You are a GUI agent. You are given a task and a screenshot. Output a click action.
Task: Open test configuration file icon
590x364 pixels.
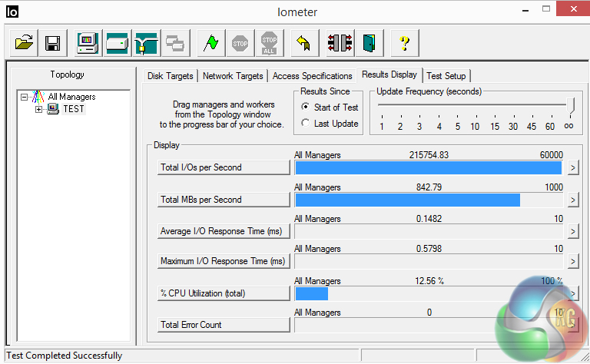coord(24,43)
